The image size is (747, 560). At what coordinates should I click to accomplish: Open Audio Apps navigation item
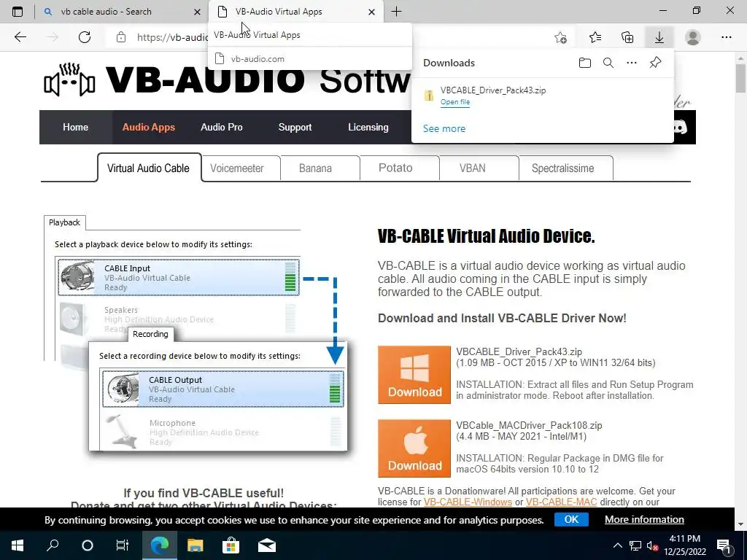[148, 127]
